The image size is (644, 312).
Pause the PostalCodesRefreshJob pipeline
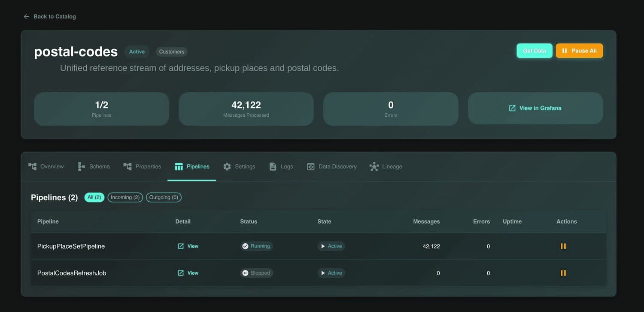(x=563, y=273)
